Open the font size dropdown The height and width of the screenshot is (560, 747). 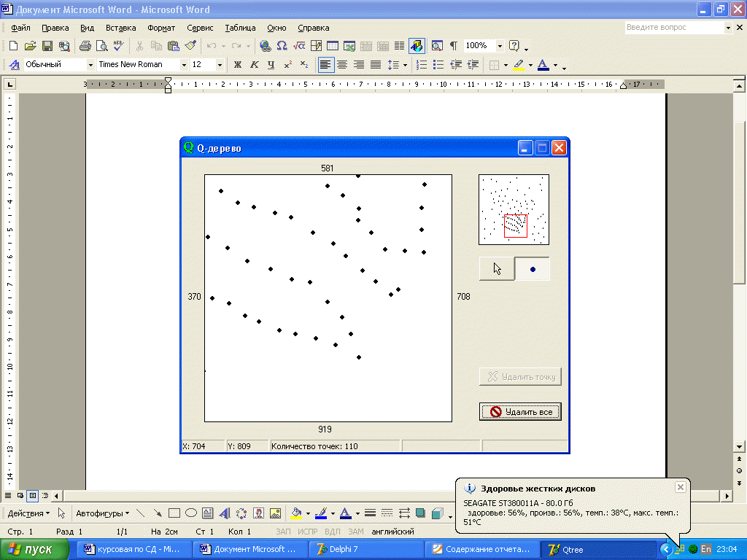coord(220,65)
